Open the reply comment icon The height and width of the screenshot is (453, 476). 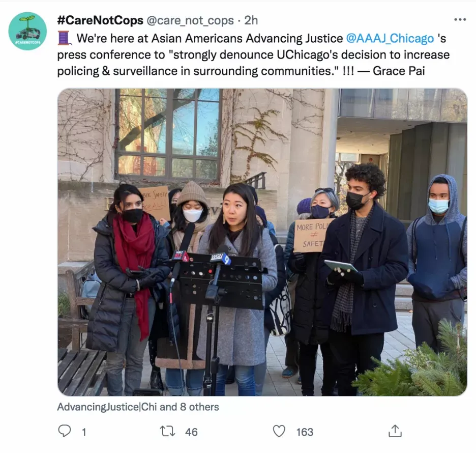pos(65,431)
